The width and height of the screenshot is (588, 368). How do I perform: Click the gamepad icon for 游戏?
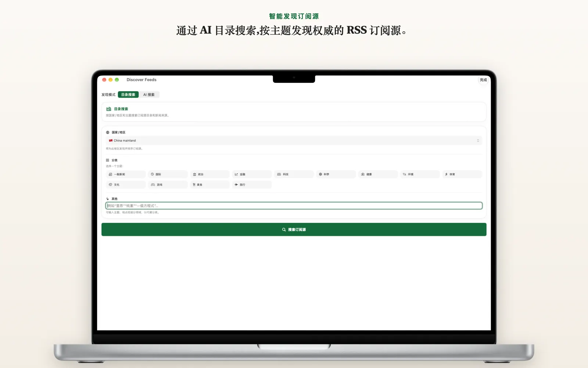pyautogui.click(x=153, y=185)
